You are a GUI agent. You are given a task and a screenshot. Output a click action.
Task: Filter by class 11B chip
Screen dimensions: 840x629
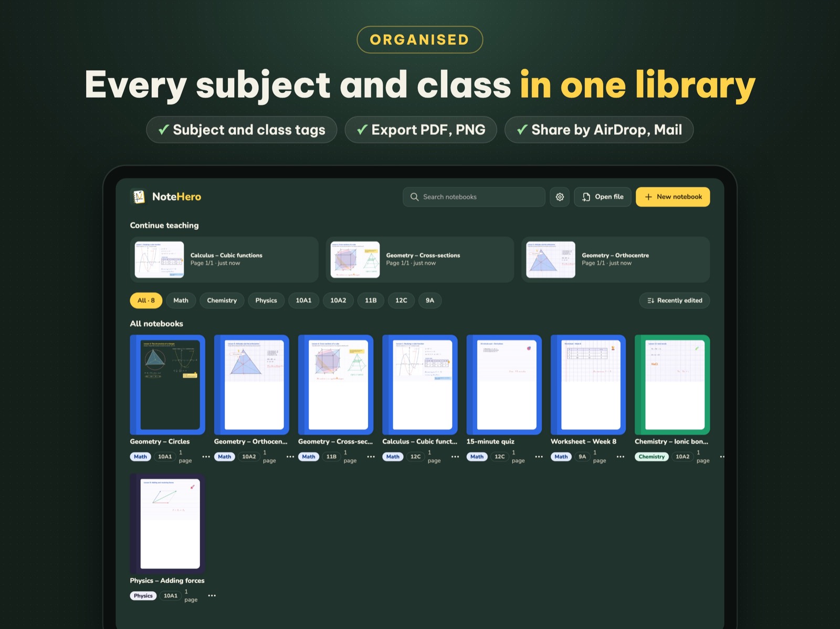371,301
